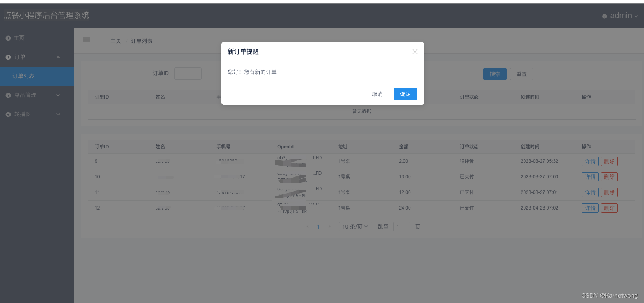This screenshot has height=303, width=644.
Task: Confirm the new order alert with 确定
Action: pos(405,94)
